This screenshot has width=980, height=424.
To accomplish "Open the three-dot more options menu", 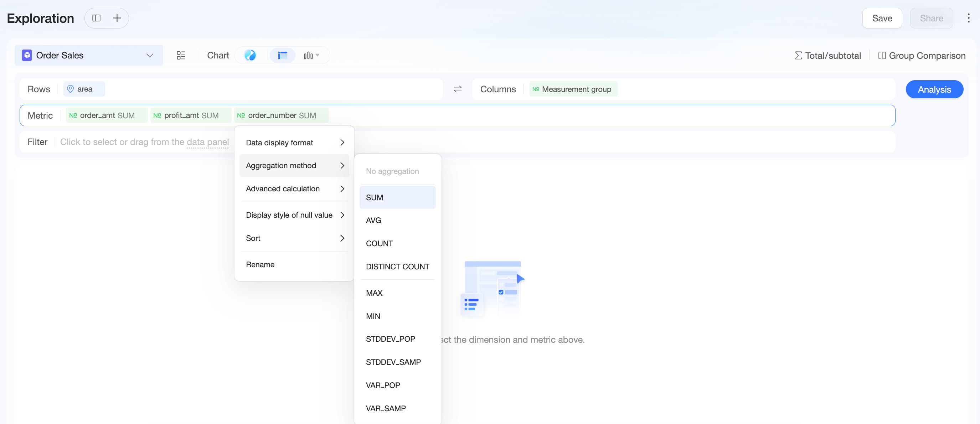I will pos(968,18).
